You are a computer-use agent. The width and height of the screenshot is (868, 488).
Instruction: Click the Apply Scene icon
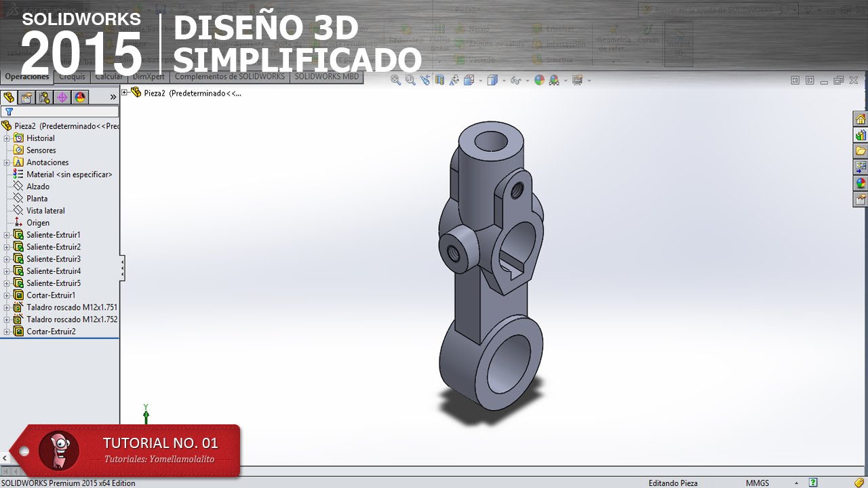(x=554, y=80)
